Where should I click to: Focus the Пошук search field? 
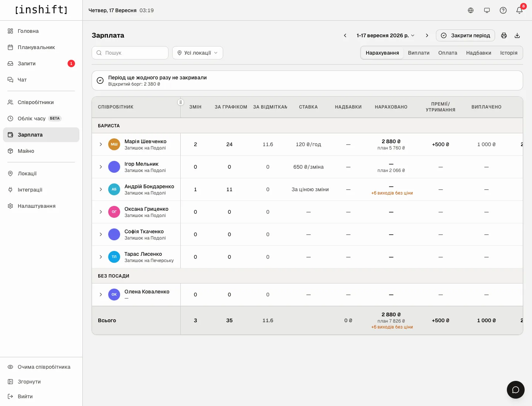(x=130, y=53)
